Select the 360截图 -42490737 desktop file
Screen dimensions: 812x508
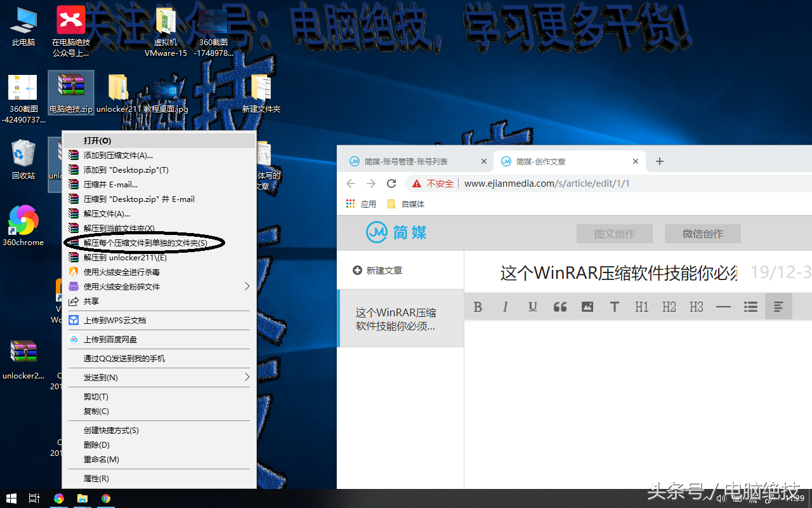23,98
